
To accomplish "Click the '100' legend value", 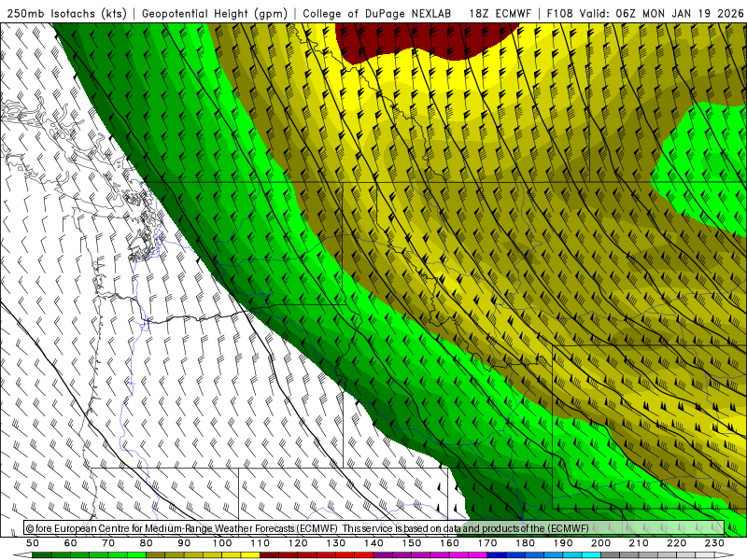I will 222,543.
